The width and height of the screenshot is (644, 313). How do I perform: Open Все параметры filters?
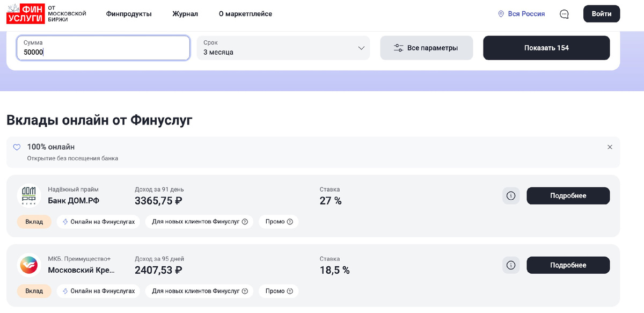[427, 48]
